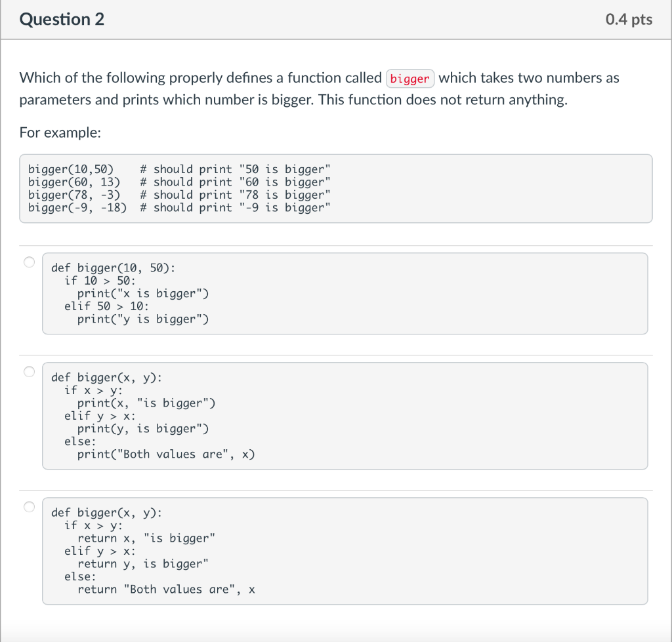
Task: Select the third answer choice radio button
Action: (29, 506)
